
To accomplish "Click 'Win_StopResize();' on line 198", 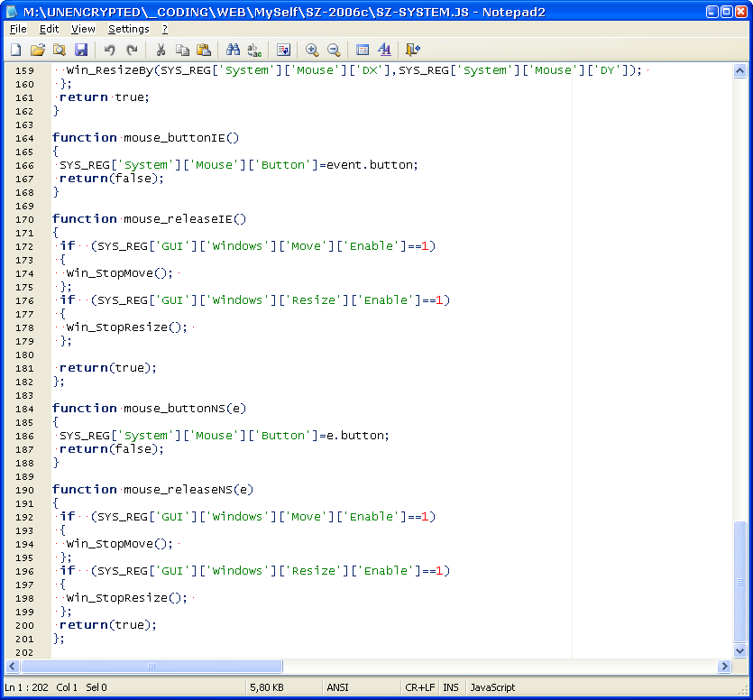I will tap(127, 598).
